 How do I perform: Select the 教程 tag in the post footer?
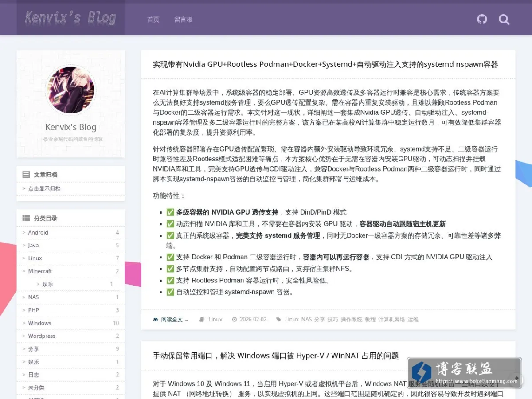[x=370, y=319]
